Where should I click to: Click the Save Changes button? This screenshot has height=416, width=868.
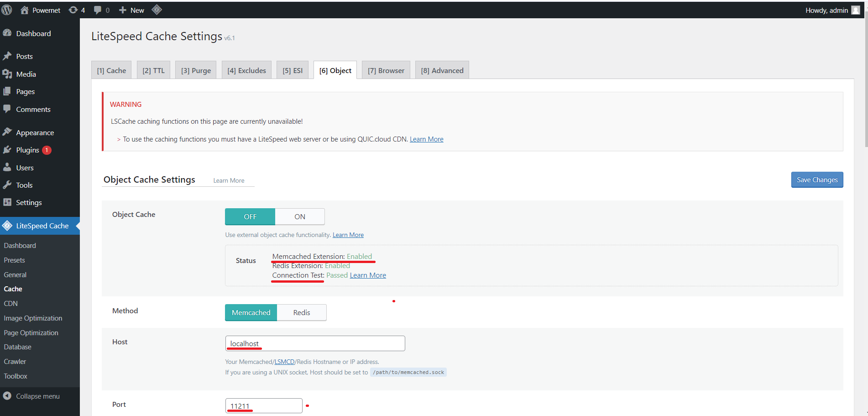[x=817, y=179]
